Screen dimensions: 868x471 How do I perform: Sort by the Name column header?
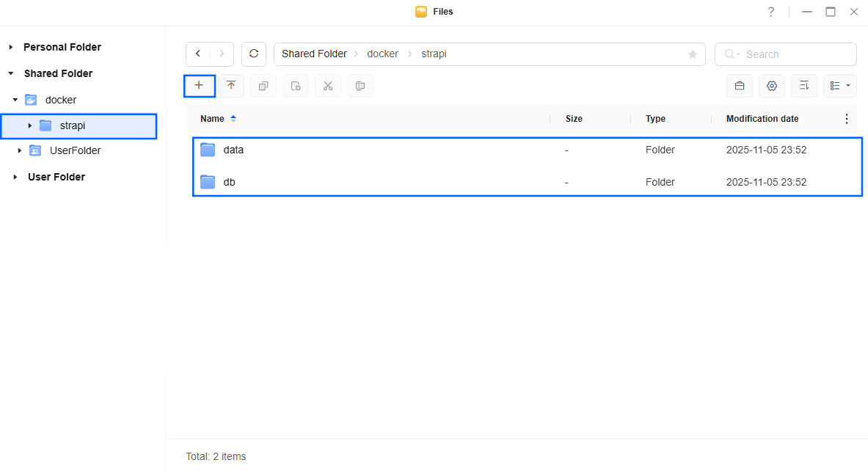[x=212, y=118]
